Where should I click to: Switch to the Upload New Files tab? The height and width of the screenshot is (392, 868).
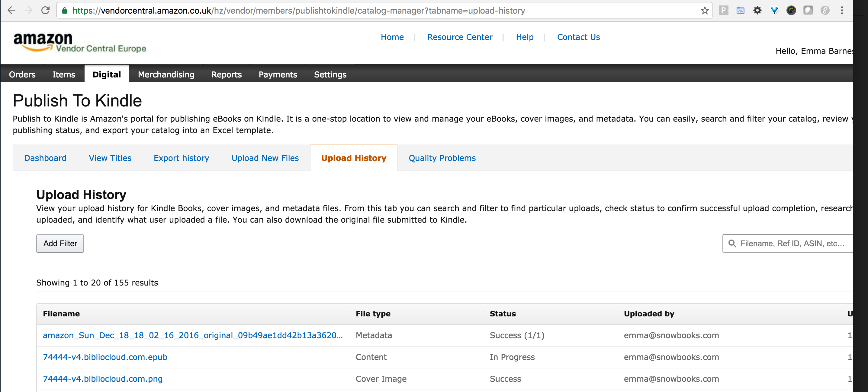[265, 158]
